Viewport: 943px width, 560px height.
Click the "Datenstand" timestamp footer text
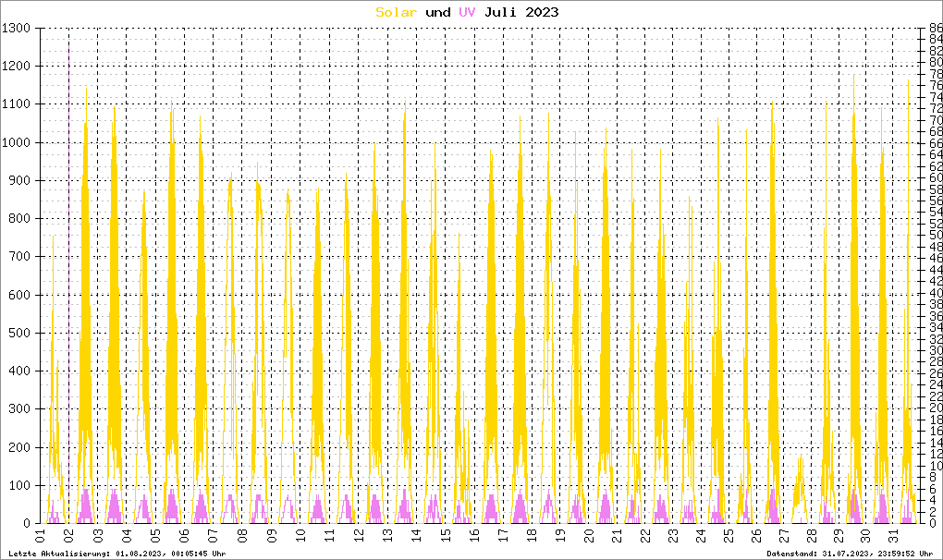pos(851,554)
